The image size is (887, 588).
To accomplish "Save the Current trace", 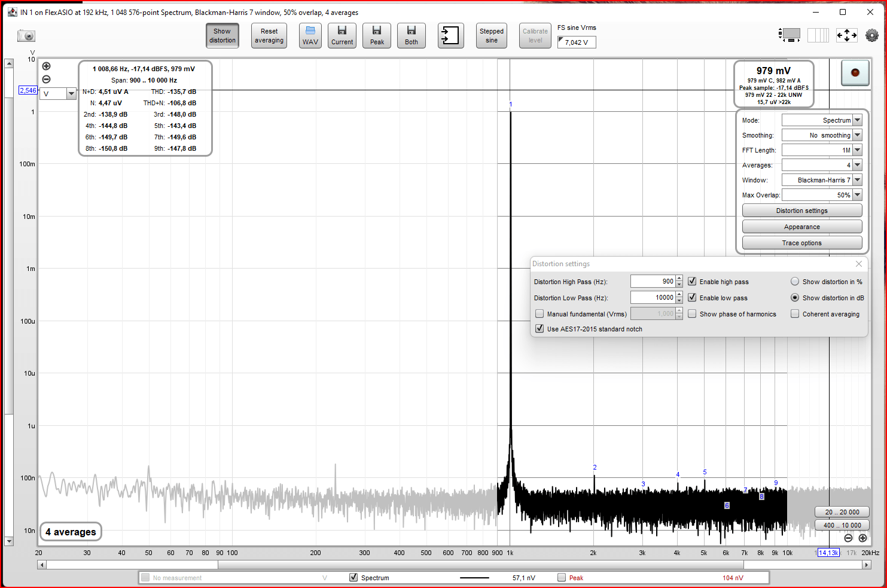I will pos(342,36).
